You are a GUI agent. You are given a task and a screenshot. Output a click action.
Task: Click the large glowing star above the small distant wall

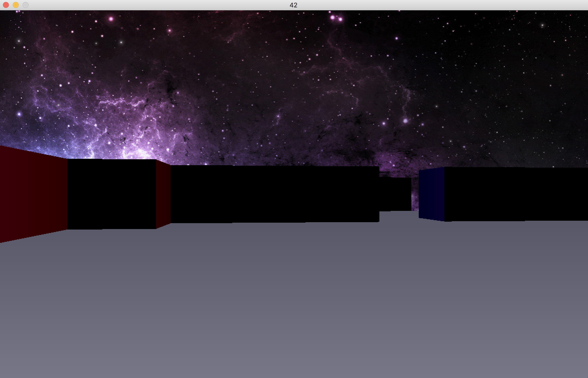(405, 121)
